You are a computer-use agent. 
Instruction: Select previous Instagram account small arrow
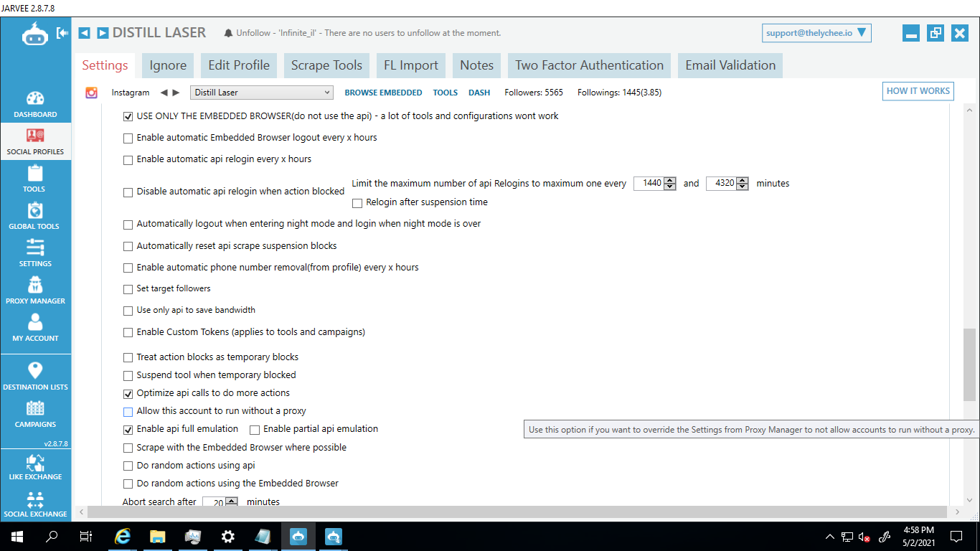tap(164, 93)
